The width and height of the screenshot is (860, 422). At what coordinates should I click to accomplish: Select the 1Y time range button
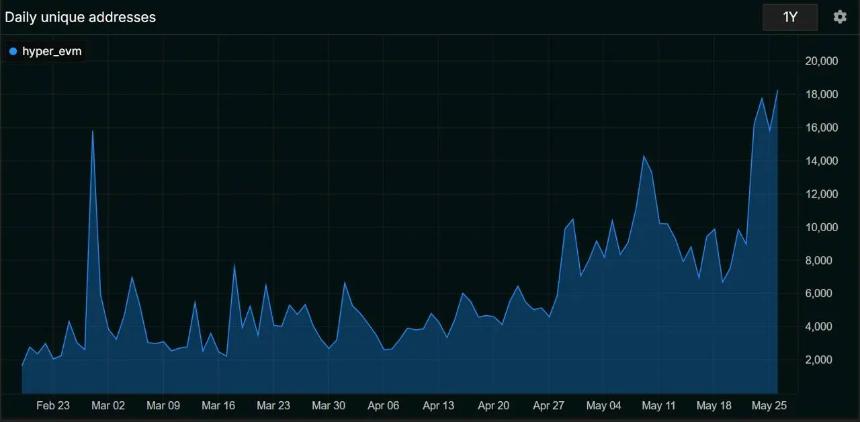click(790, 17)
